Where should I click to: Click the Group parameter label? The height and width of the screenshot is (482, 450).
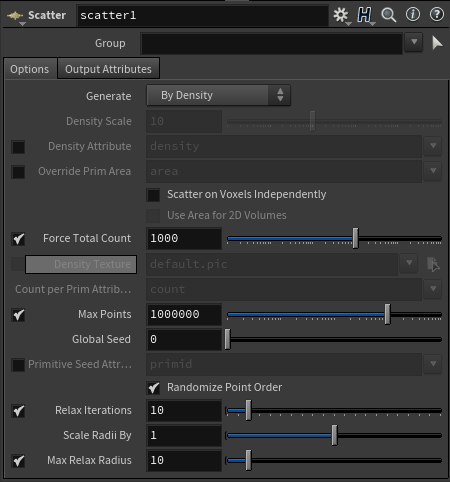click(x=110, y=43)
